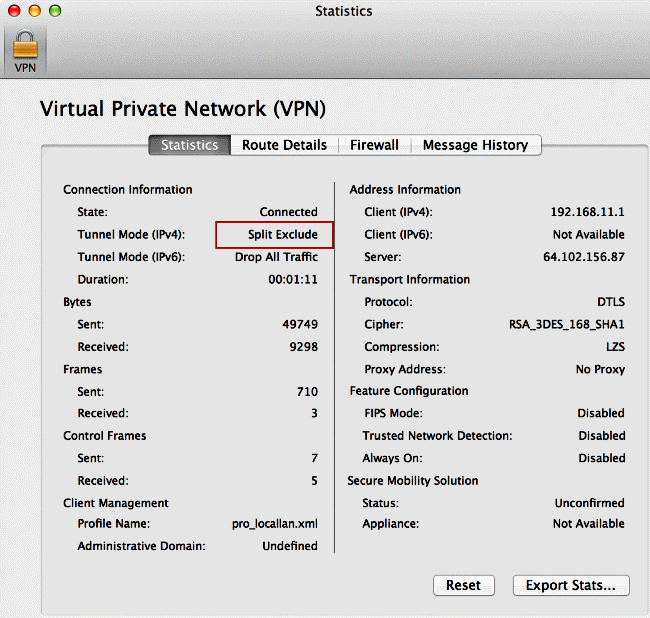This screenshot has width=650, height=618.
Task: Click the 'Address Information' heading
Action: tap(405, 189)
